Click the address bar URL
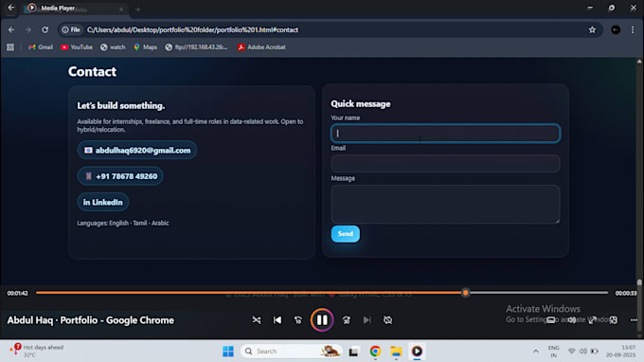 click(192, 29)
